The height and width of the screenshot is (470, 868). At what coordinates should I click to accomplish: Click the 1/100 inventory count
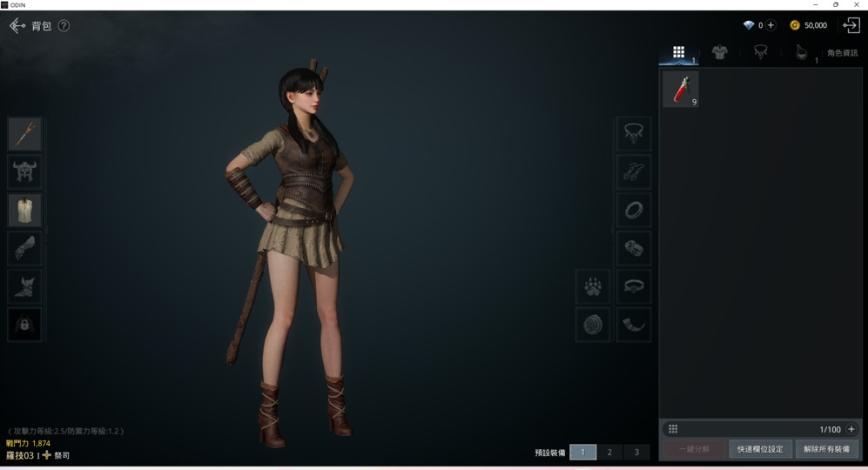830,430
